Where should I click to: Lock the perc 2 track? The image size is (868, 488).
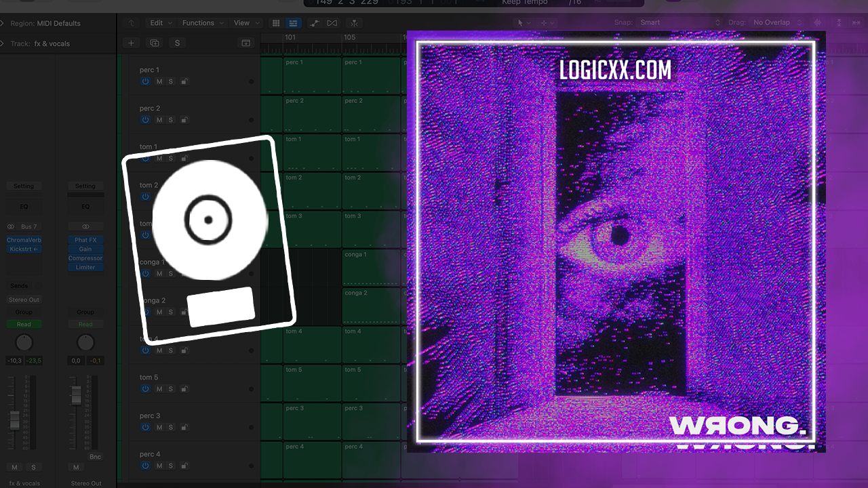point(184,120)
